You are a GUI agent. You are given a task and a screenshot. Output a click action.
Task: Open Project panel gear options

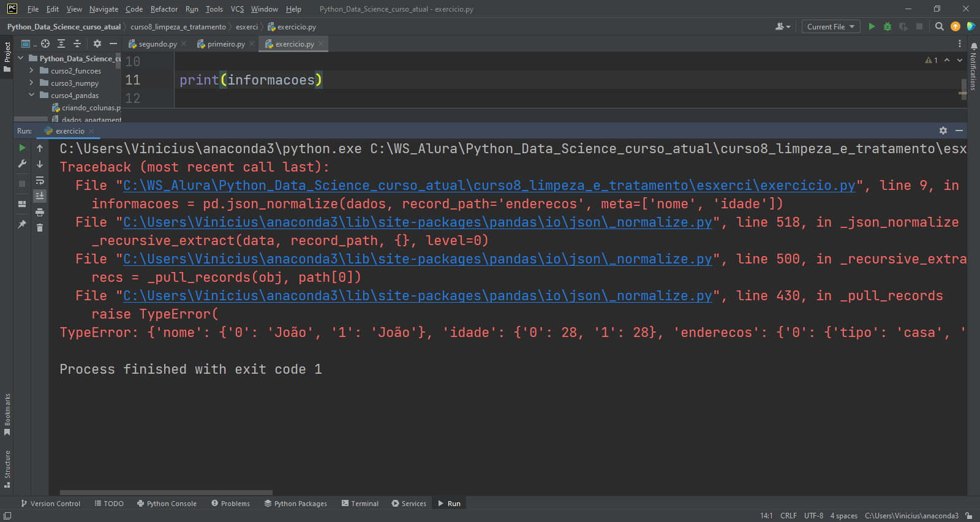click(x=97, y=43)
